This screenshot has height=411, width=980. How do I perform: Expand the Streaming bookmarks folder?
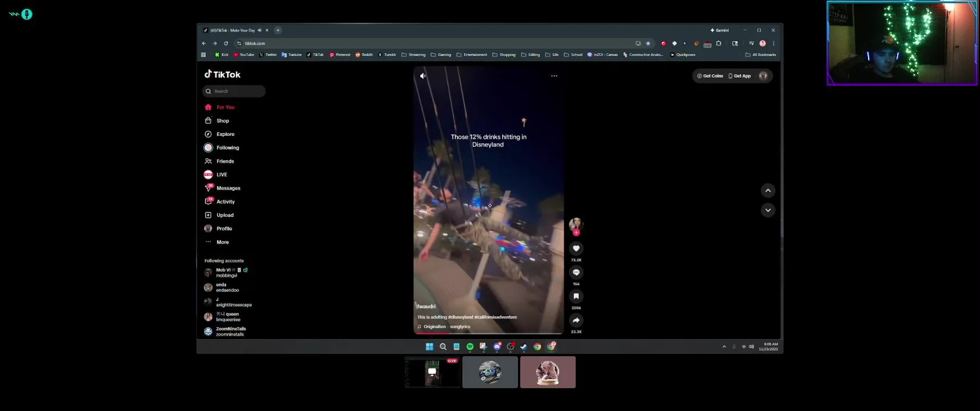point(413,55)
